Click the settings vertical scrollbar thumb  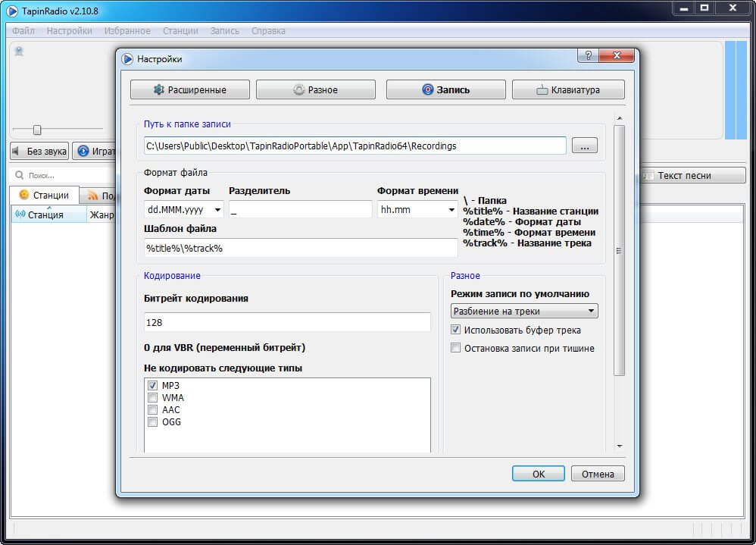click(620, 250)
